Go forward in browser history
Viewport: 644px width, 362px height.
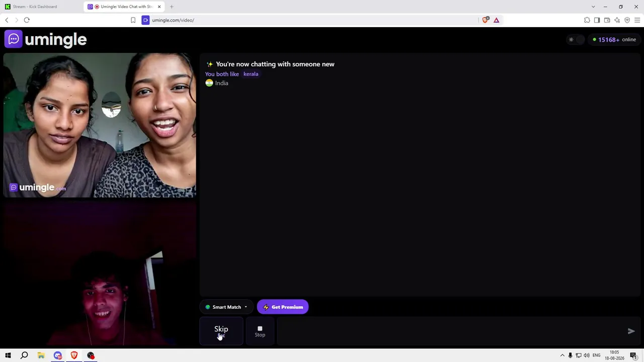pyautogui.click(x=17, y=20)
